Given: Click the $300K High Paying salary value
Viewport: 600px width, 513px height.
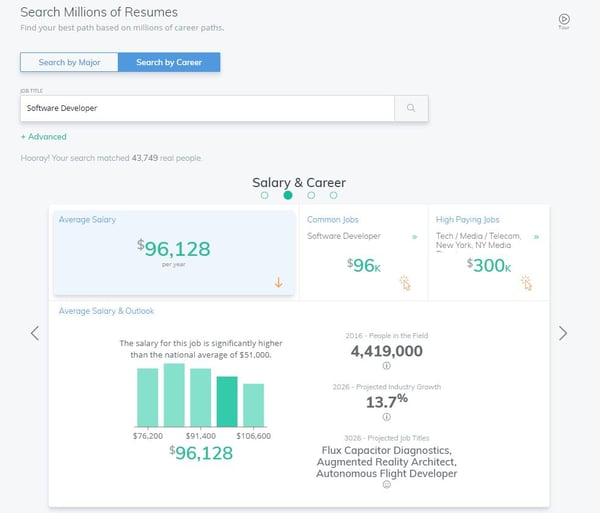Looking at the screenshot, I should pyautogui.click(x=489, y=265).
